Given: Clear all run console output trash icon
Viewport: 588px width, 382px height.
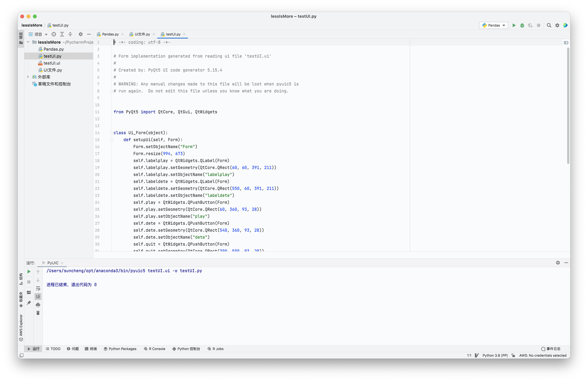Looking at the screenshot, I should (x=38, y=313).
